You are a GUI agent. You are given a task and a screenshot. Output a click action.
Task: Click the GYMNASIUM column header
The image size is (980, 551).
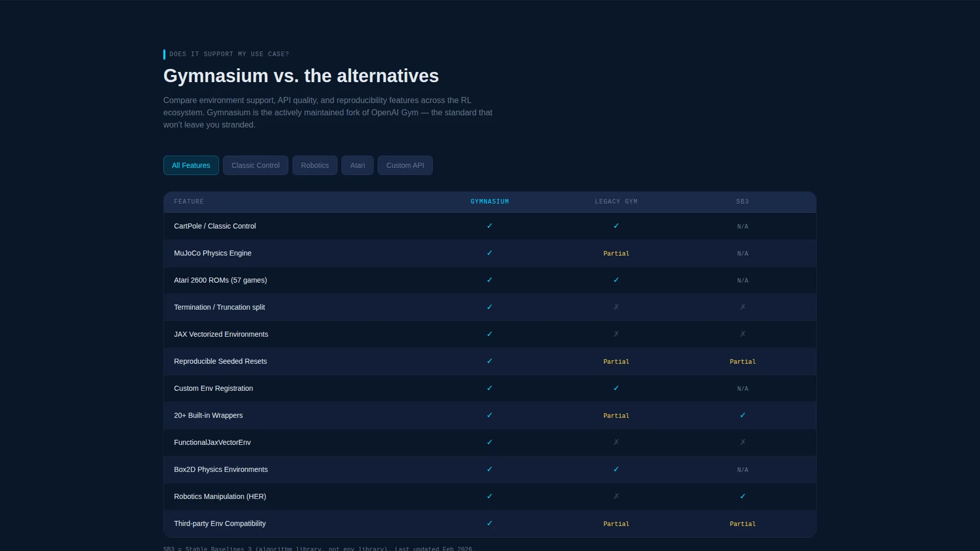[489, 202]
